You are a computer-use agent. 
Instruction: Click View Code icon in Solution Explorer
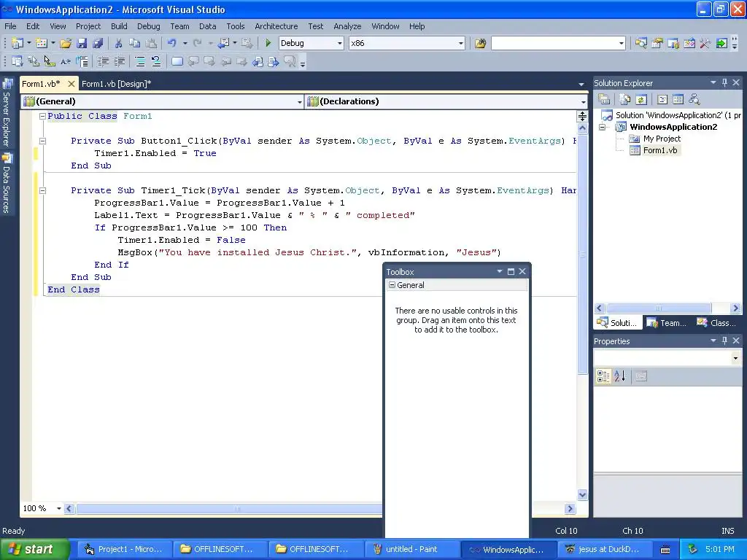(x=662, y=99)
